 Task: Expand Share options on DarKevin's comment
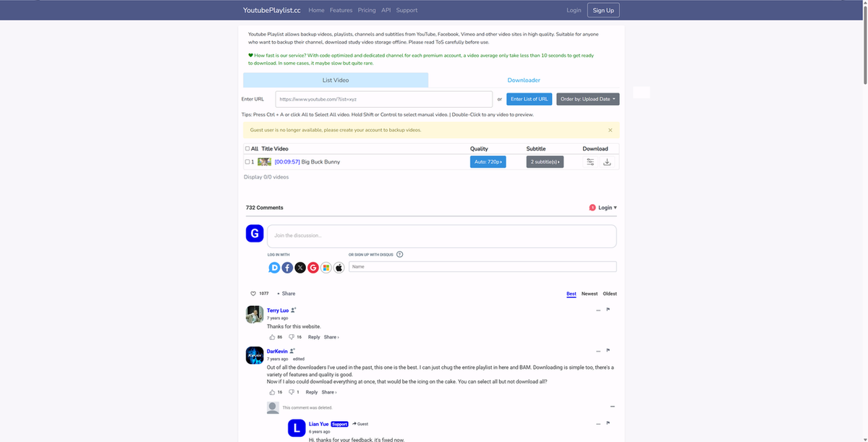pyautogui.click(x=329, y=392)
